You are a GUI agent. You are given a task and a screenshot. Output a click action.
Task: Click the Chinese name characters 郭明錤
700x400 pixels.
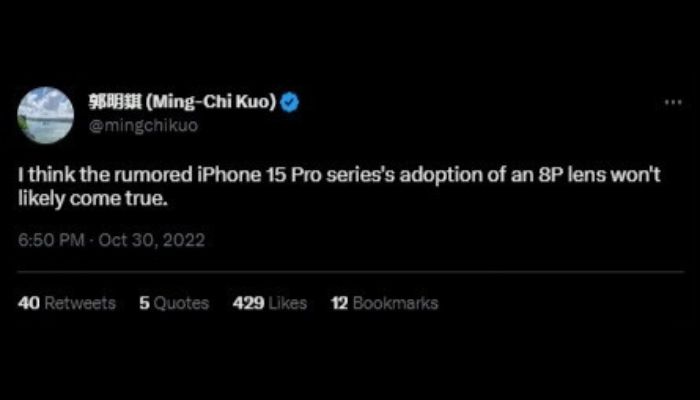pyautogui.click(x=115, y=102)
